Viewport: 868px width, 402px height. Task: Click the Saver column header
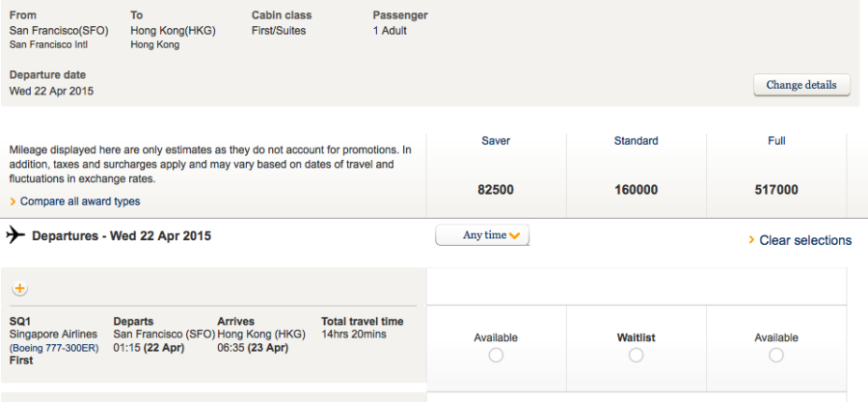[496, 141]
